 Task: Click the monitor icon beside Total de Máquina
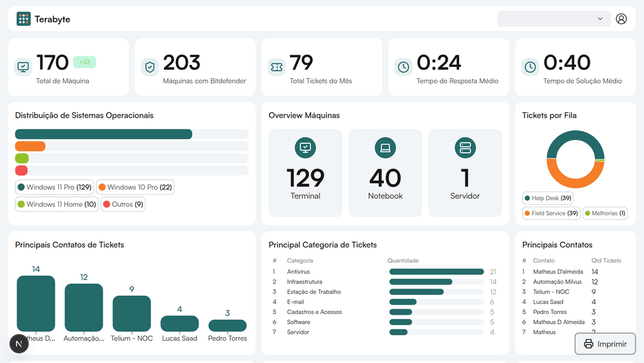(x=23, y=67)
